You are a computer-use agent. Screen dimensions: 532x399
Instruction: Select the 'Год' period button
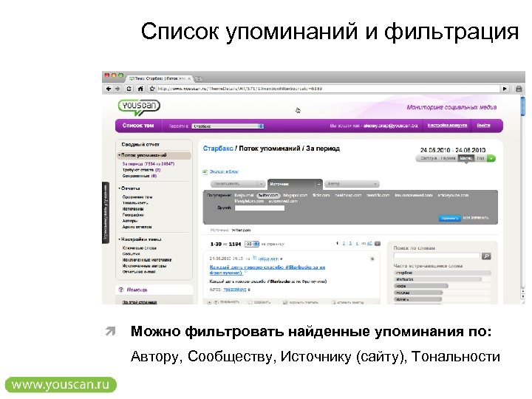pos(480,158)
